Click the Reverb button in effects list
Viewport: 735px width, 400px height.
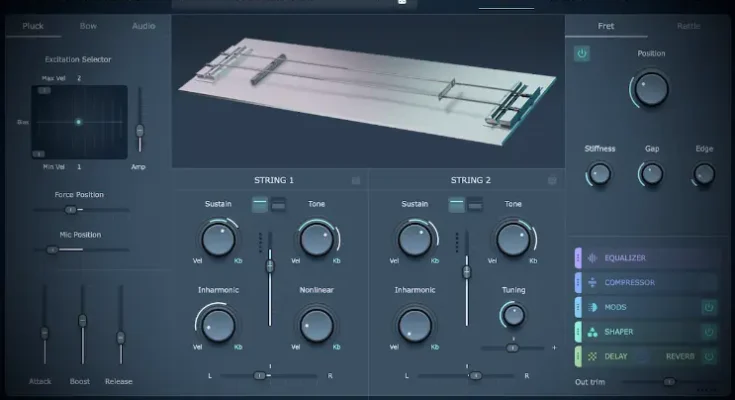(680, 355)
